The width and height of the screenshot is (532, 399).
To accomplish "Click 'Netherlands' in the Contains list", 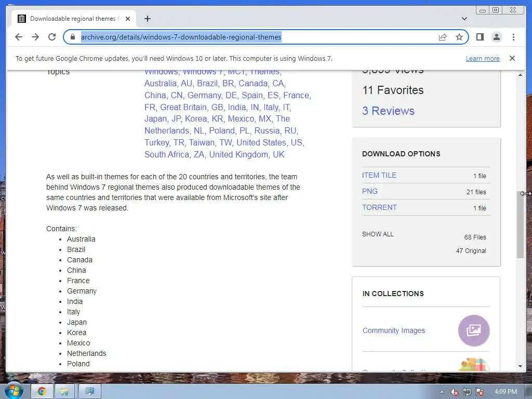I will (x=87, y=353).
